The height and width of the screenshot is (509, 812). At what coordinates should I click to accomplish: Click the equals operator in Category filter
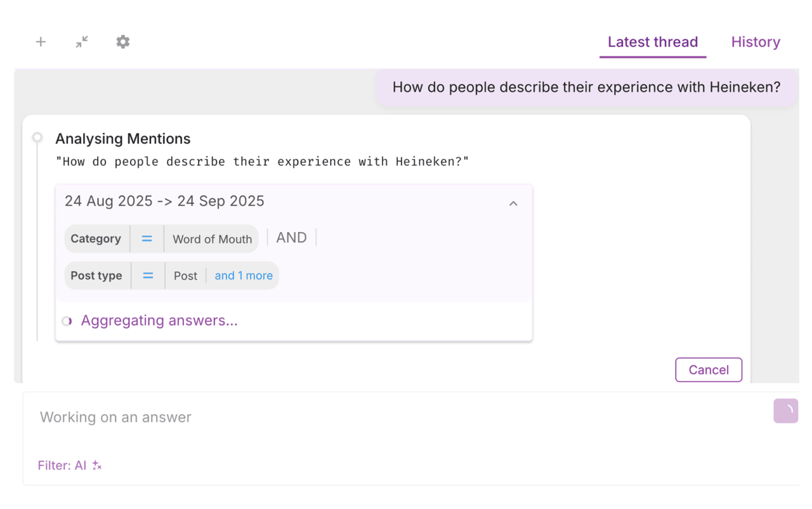[x=147, y=239]
